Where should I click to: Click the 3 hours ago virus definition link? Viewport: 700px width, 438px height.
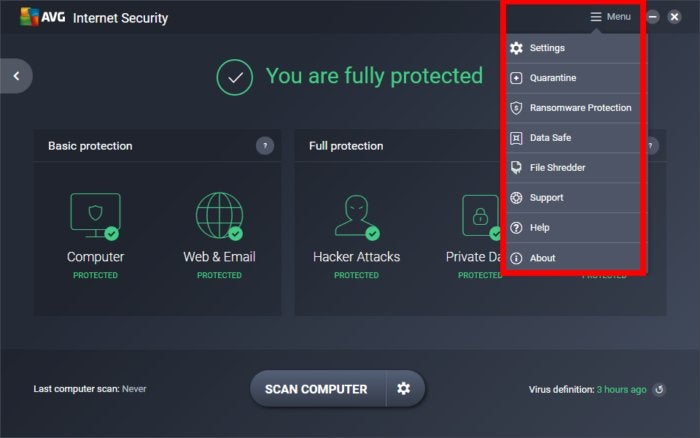[x=621, y=390]
